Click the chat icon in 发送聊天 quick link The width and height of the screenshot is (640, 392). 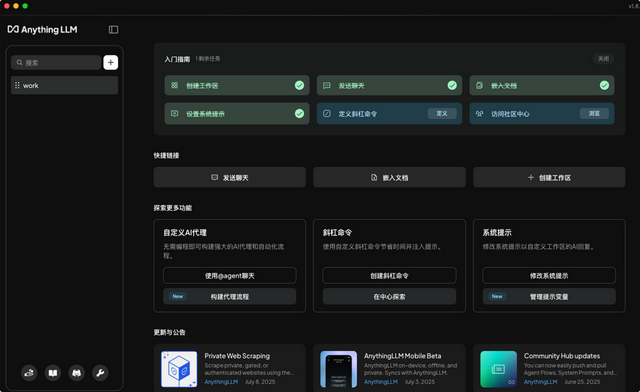click(x=214, y=177)
